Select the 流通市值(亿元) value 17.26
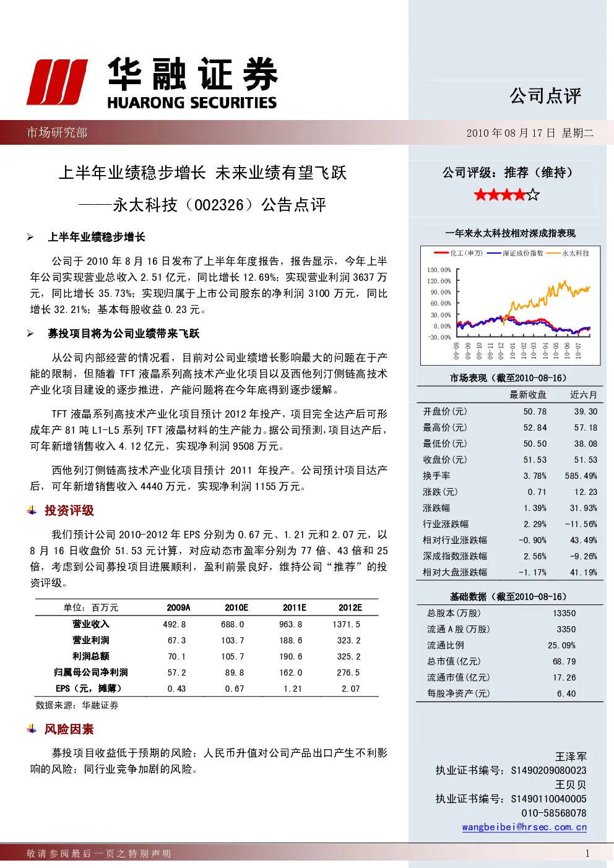 click(564, 677)
